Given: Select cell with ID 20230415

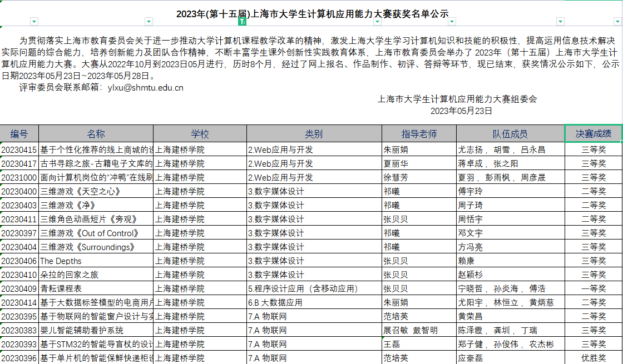Looking at the screenshot, I should [x=19, y=150].
